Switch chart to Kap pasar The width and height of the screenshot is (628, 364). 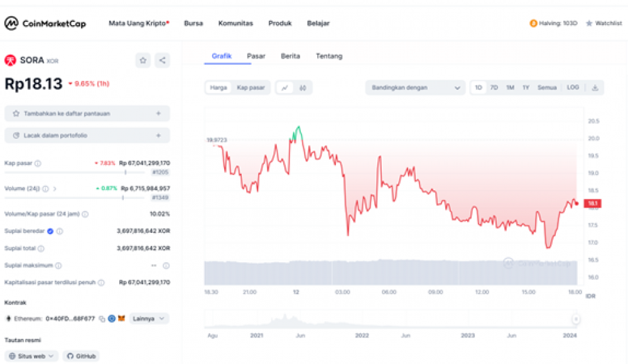tap(251, 88)
